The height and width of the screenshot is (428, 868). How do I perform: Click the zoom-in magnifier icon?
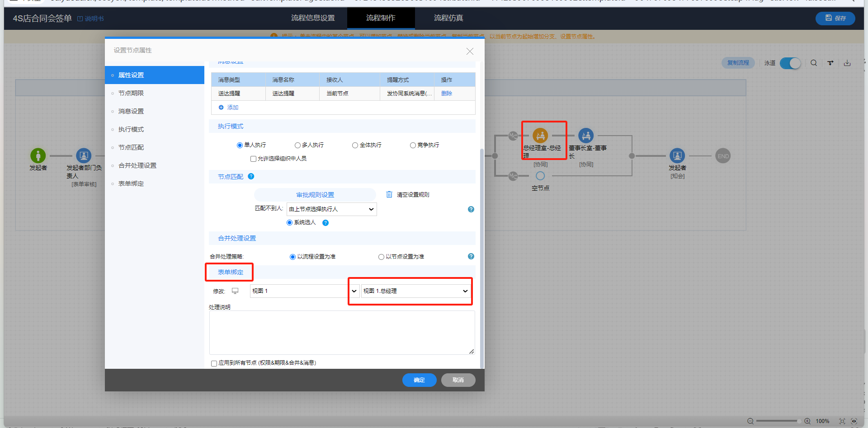pos(807,421)
